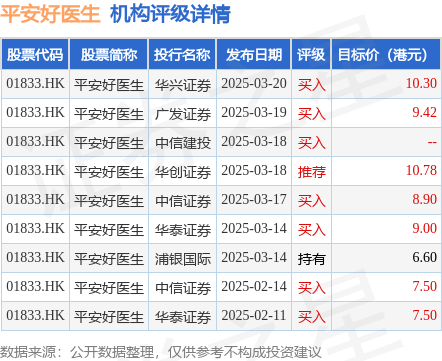Click the target price 10.30

point(421,83)
